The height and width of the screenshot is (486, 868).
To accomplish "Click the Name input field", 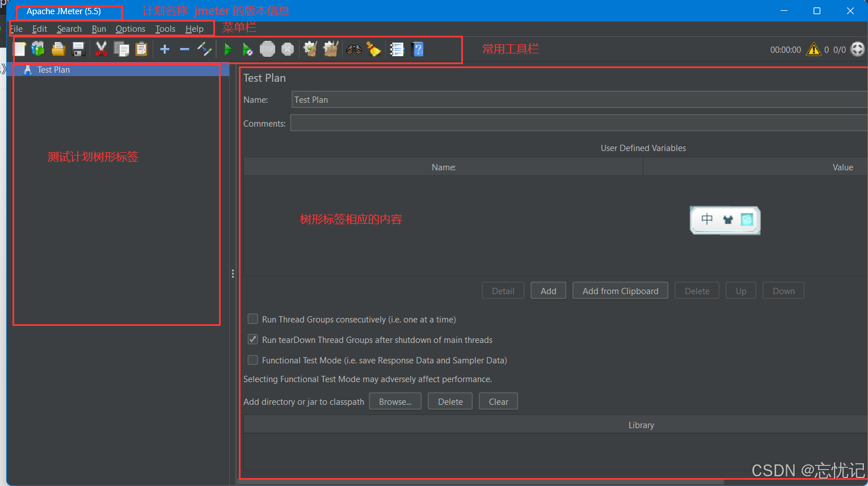I will 579,99.
